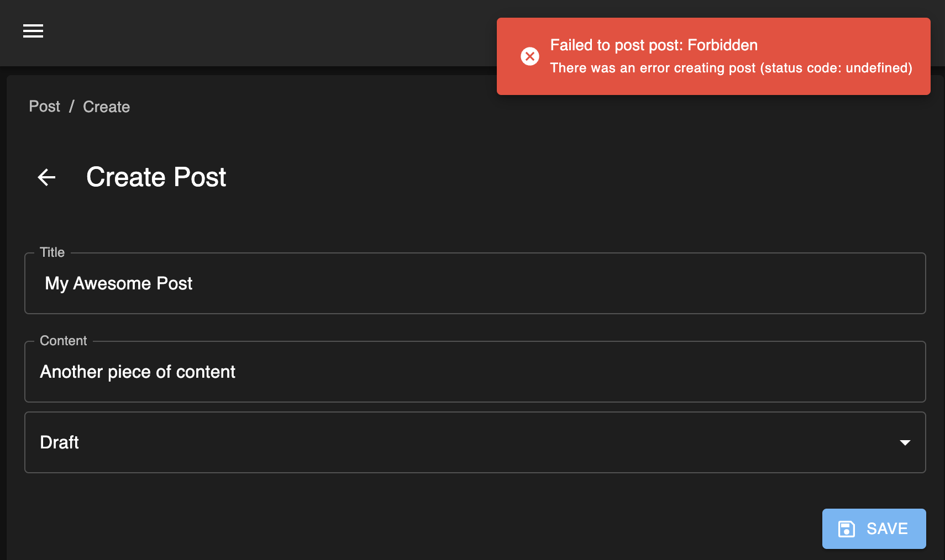Image resolution: width=945 pixels, height=560 pixels.
Task: Click the Create breadcrumb item
Action: pyautogui.click(x=106, y=107)
